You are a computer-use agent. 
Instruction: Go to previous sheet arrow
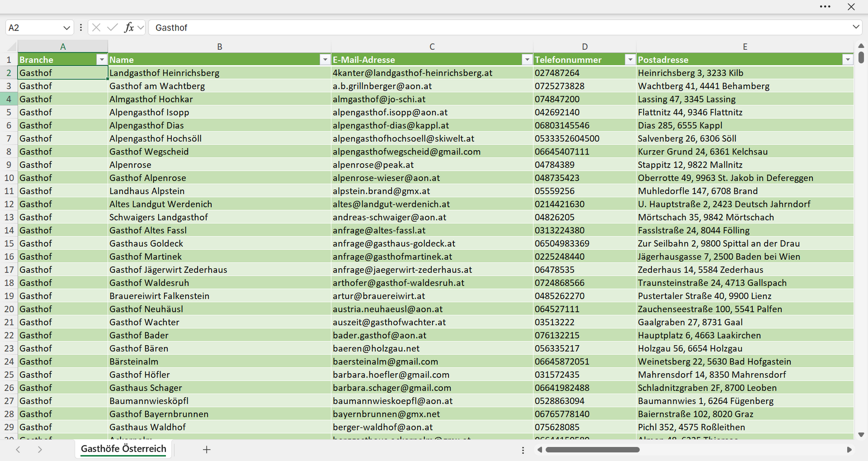[x=18, y=449]
